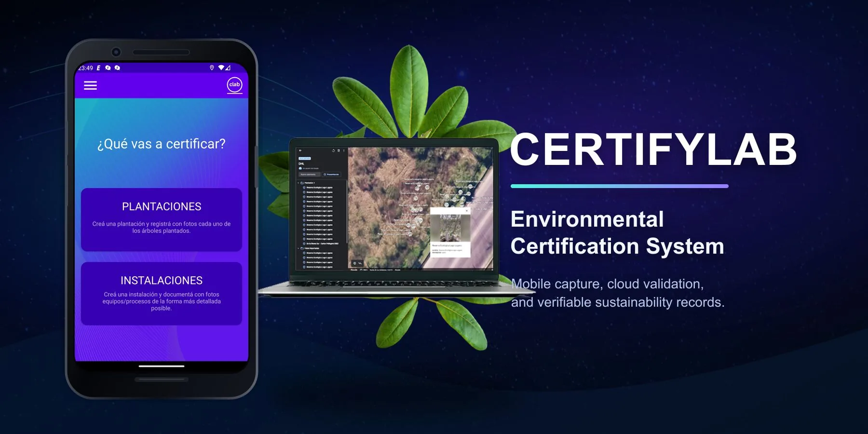Click the undo/refresh icon in the laptop sidebar header

[333, 150]
